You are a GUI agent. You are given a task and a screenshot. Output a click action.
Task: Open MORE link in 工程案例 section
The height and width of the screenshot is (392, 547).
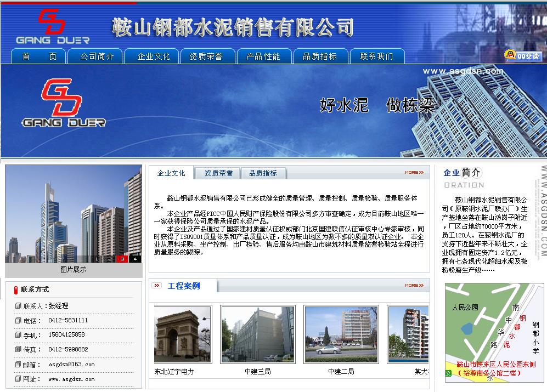tap(414, 286)
